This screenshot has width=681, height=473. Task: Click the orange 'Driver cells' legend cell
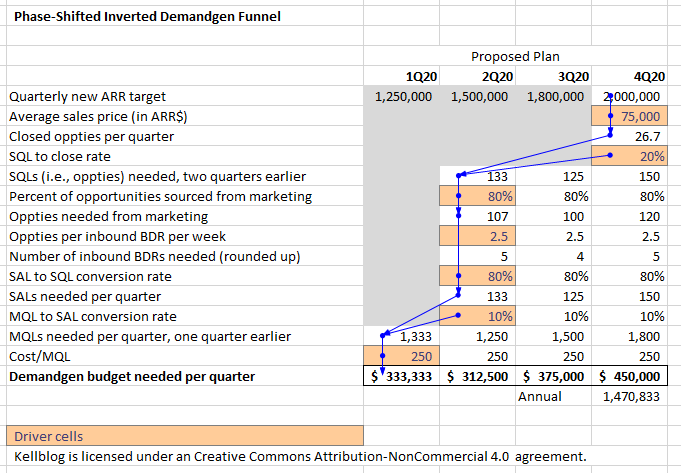coord(185,436)
